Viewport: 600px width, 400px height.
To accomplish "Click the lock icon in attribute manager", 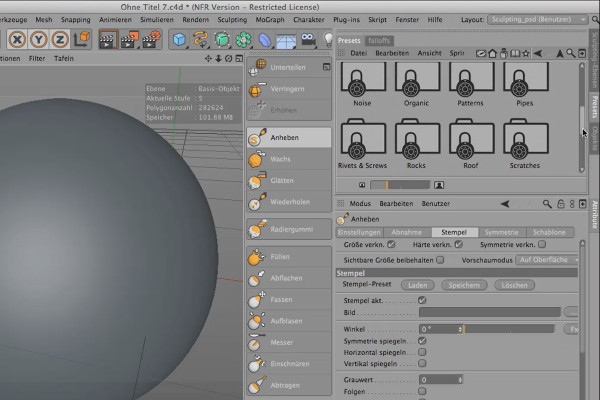I will [x=561, y=204].
